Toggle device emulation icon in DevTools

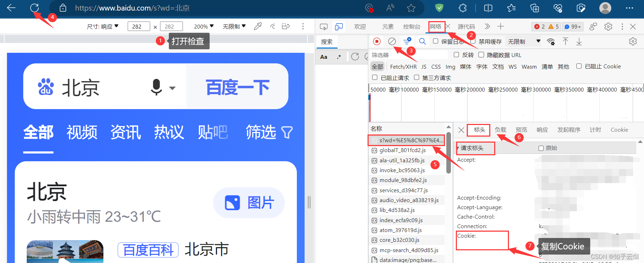click(339, 27)
